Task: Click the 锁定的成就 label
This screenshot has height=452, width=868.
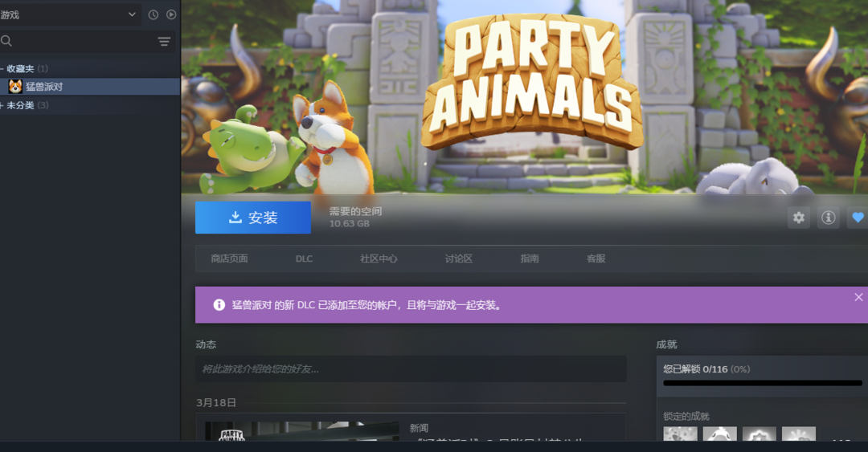Action: [686, 416]
